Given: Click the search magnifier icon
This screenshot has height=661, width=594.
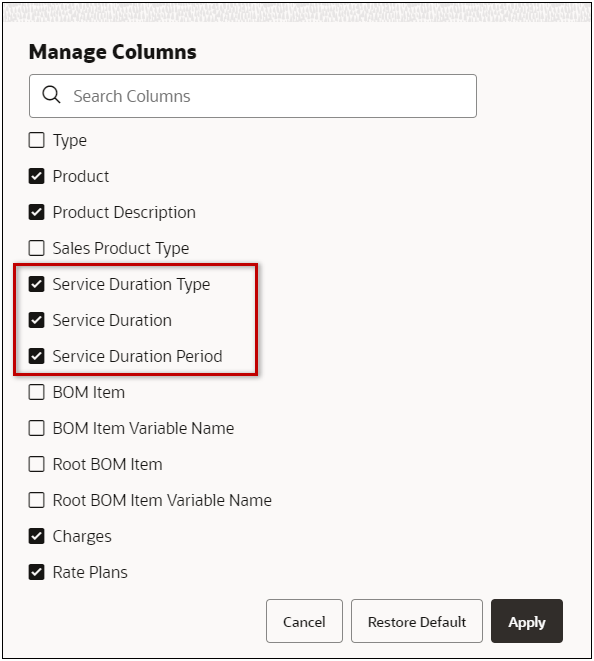Looking at the screenshot, I should 51,94.
